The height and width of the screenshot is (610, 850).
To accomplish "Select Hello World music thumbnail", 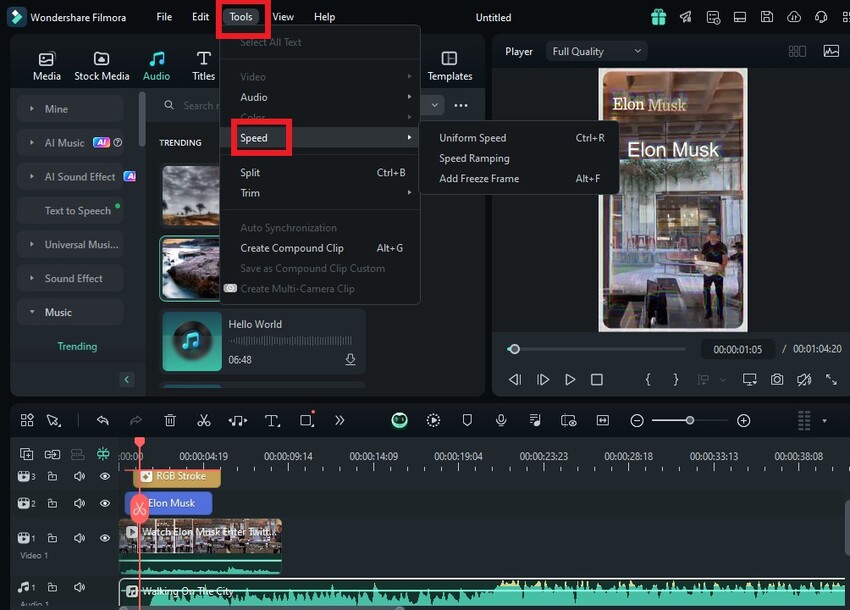I will pos(192,341).
